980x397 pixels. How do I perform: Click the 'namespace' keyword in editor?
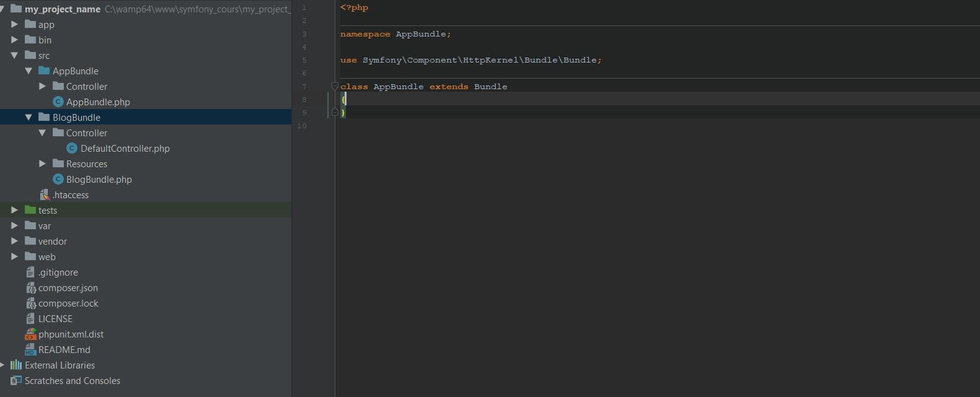[365, 34]
